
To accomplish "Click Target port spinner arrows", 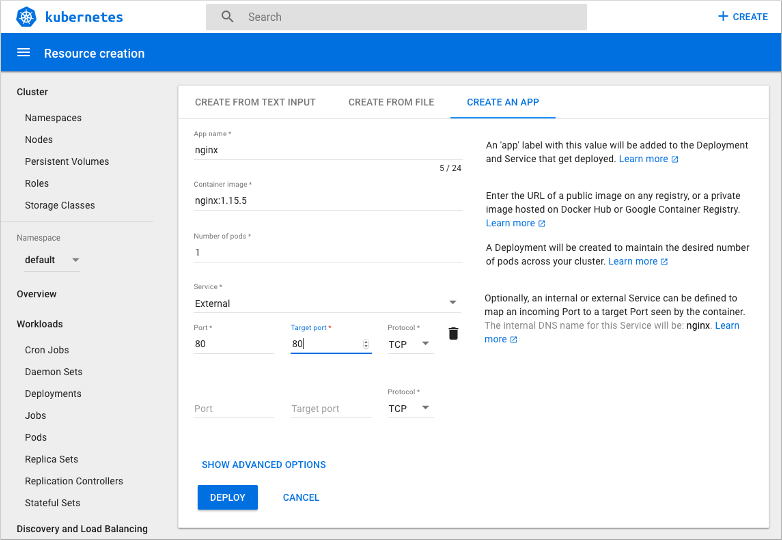I will click(x=365, y=344).
